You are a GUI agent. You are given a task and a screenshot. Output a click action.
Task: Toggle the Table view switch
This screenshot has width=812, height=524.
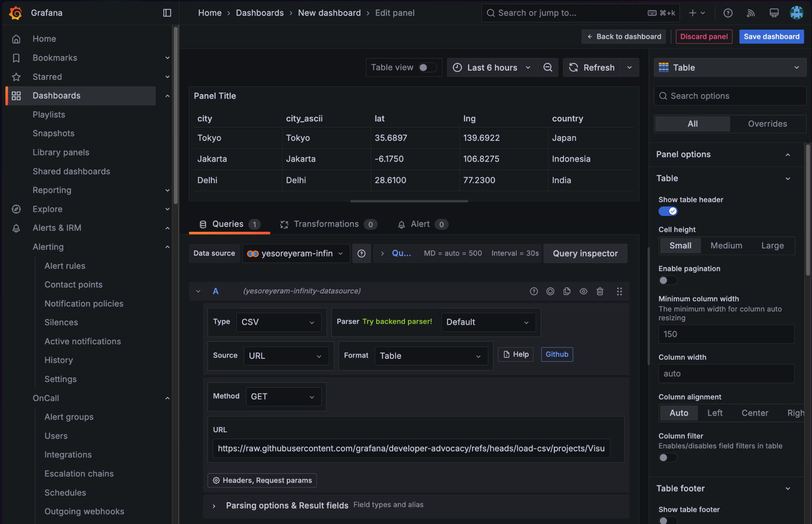click(427, 67)
